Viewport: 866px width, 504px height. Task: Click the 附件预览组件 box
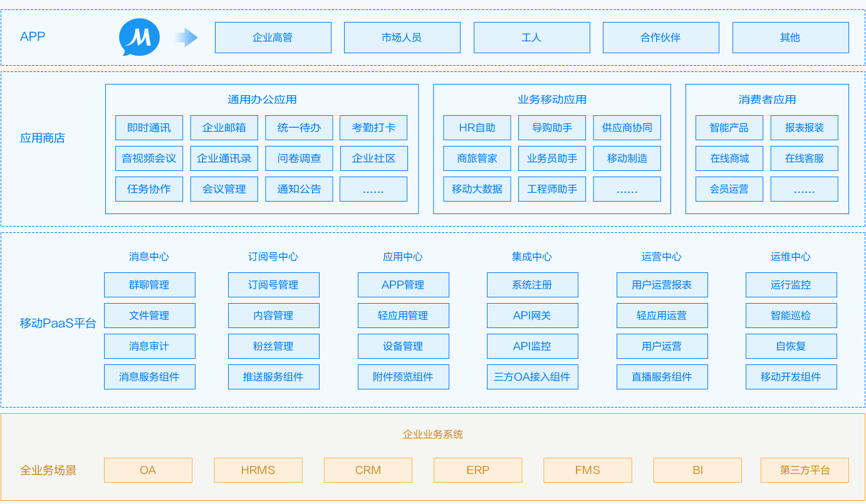click(x=404, y=377)
